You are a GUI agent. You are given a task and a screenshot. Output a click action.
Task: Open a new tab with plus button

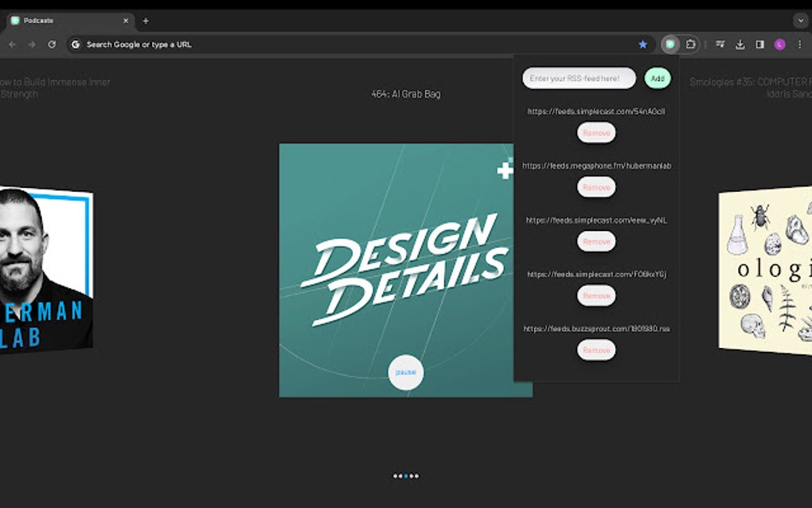click(x=146, y=21)
